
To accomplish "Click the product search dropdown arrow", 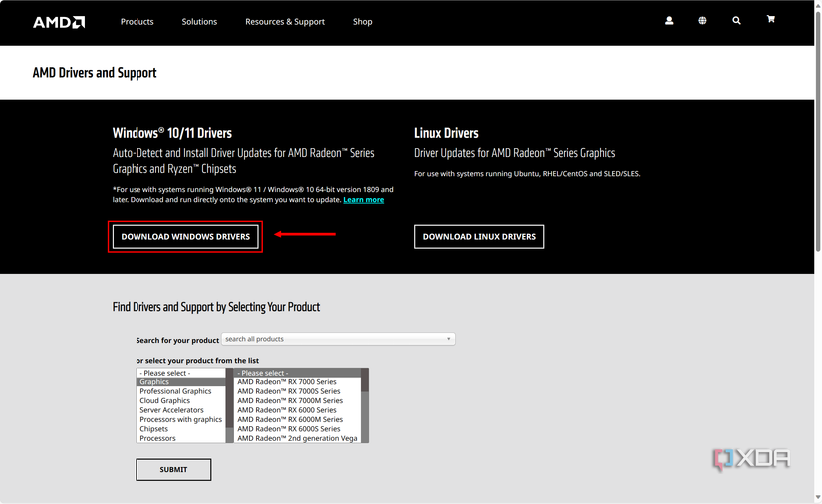I will 448,339.
